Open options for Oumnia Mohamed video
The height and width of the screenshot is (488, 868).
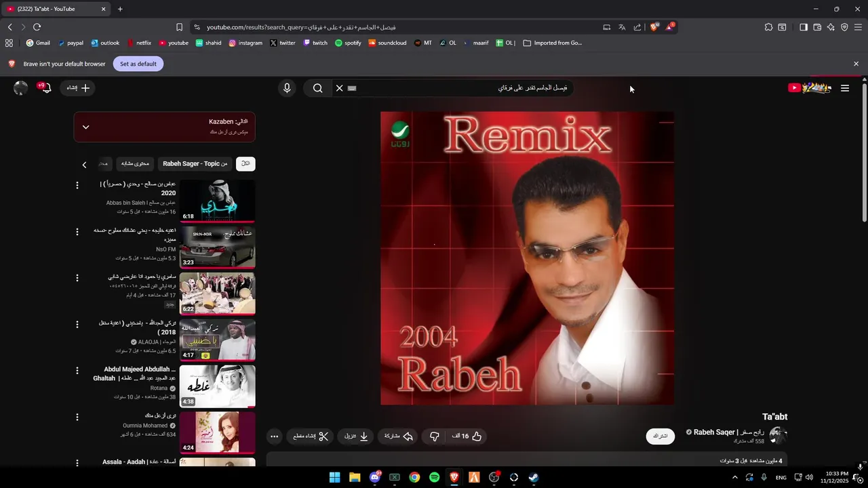coord(77,417)
